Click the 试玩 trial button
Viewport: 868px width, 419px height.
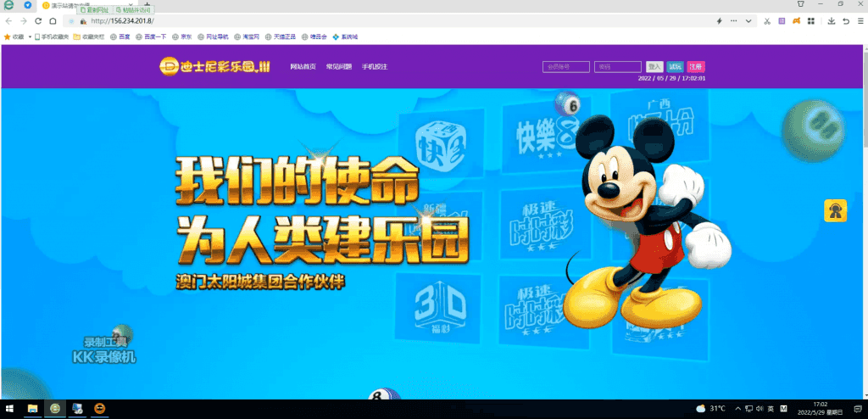tap(675, 66)
